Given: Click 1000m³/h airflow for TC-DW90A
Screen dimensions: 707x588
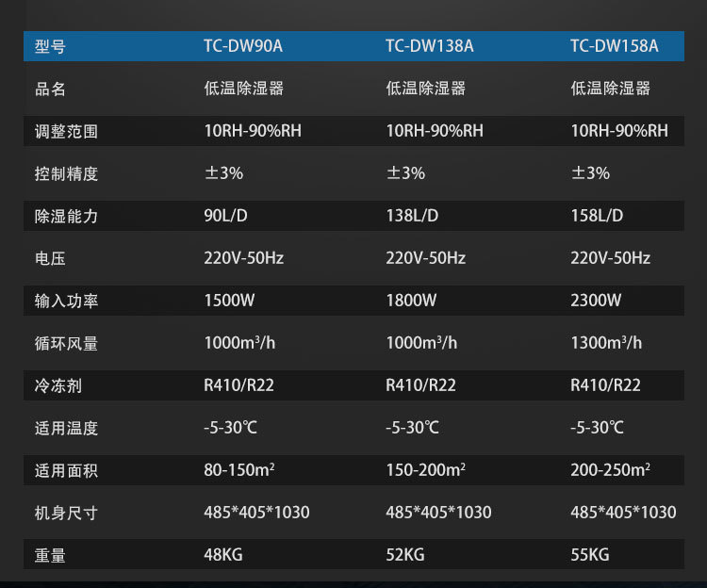Looking at the screenshot, I should tap(239, 342).
